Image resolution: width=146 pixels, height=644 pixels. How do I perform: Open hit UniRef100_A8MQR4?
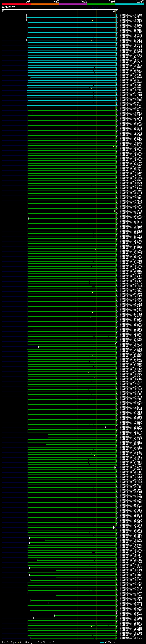[131, 15]
